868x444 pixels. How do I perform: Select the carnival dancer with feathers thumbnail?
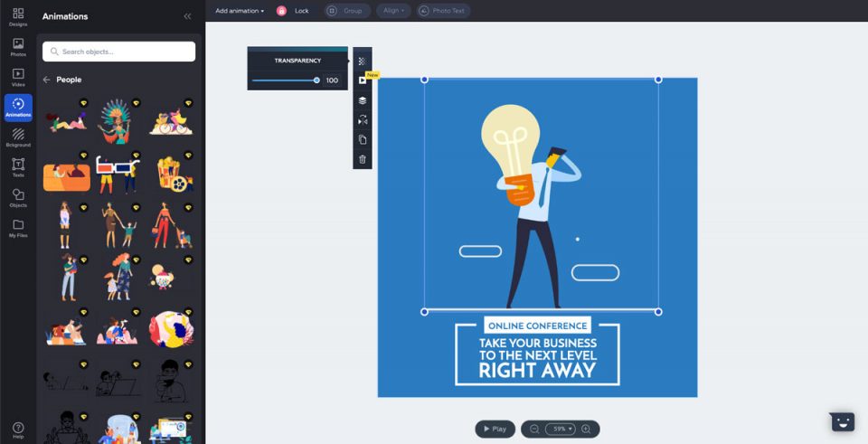tap(115, 122)
